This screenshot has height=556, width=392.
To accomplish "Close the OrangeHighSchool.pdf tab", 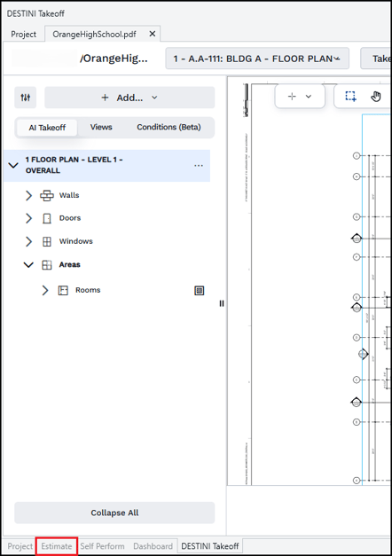I will 153,34.
